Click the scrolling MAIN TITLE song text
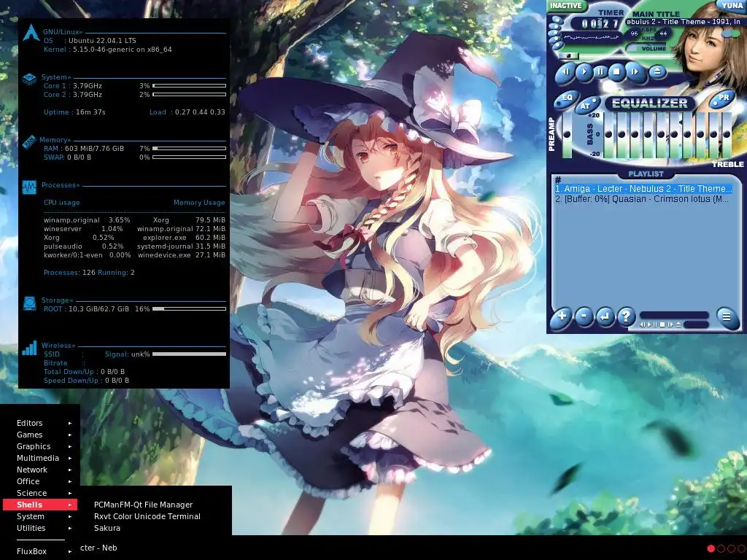The width and height of the screenshot is (747, 560). (683, 22)
